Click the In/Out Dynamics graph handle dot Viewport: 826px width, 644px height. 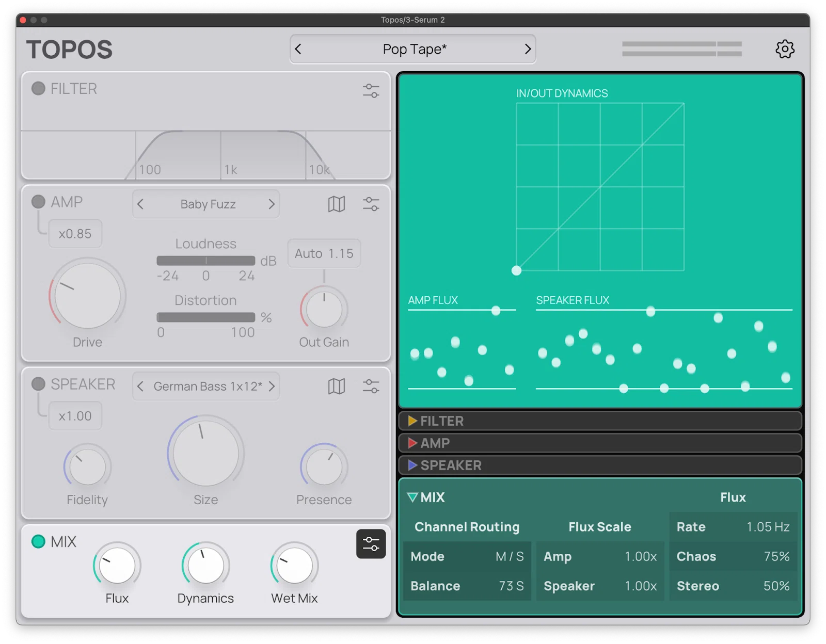click(516, 270)
